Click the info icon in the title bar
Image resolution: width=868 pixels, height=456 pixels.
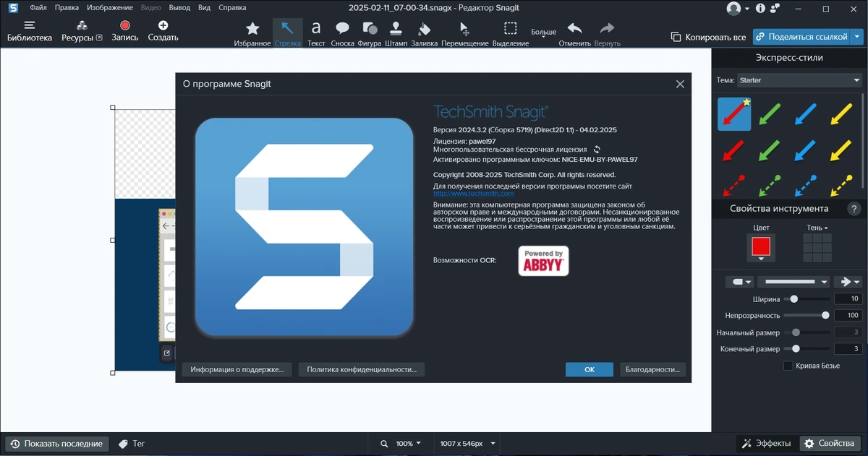[x=760, y=9]
